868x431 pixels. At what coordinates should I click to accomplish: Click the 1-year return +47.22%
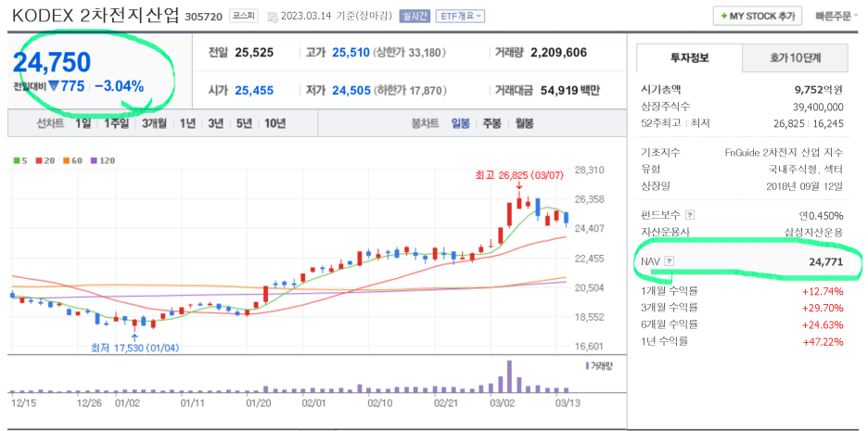tap(823, 341)
